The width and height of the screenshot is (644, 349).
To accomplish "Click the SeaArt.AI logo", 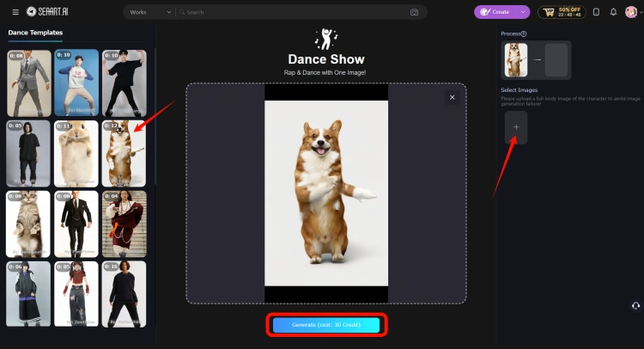I will 47,11.
